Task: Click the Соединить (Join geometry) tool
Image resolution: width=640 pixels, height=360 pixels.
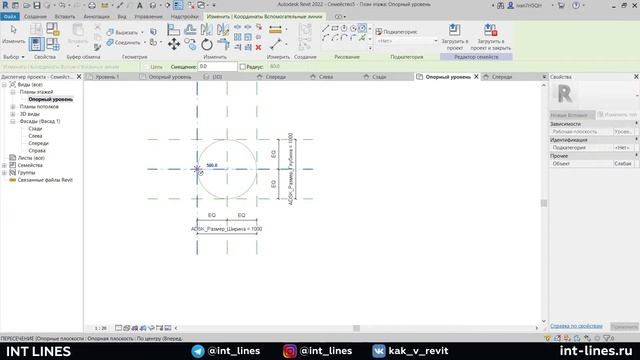Action: click(x=123, y=42)
